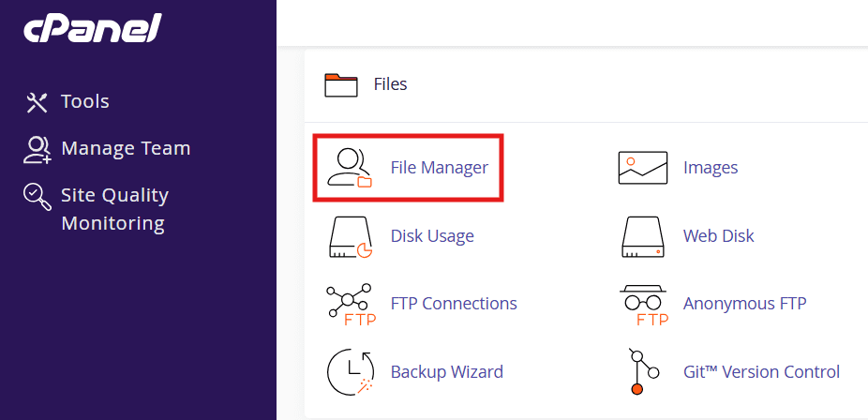Click the Tools wrench icon in sidebar
The height and width of the screenshot is (420, 868).
[x=37, y=102]
